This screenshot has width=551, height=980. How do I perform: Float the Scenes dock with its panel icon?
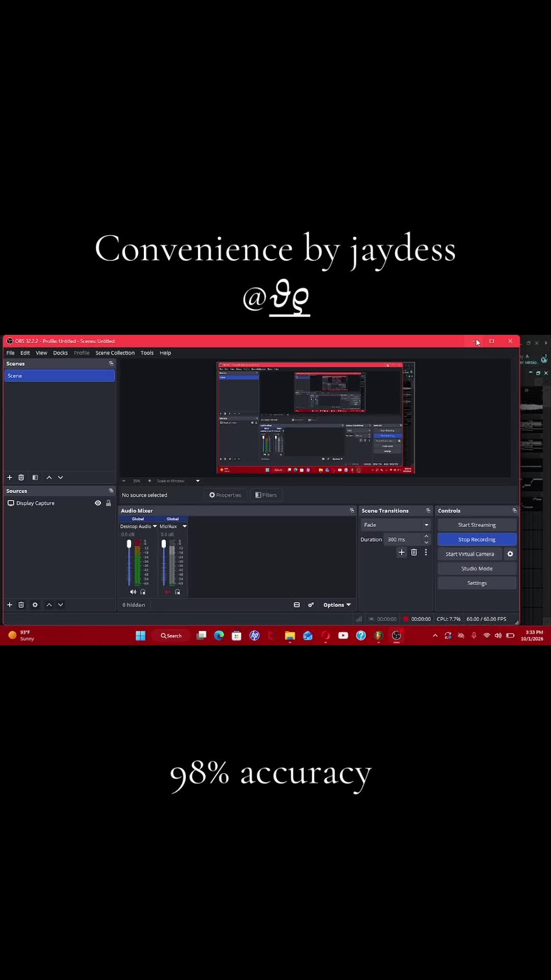click(111, 363)
